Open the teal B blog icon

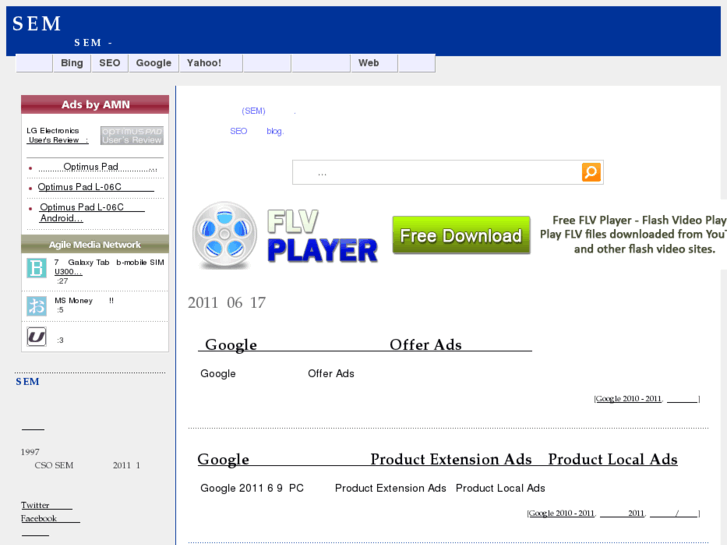point(36,268)
